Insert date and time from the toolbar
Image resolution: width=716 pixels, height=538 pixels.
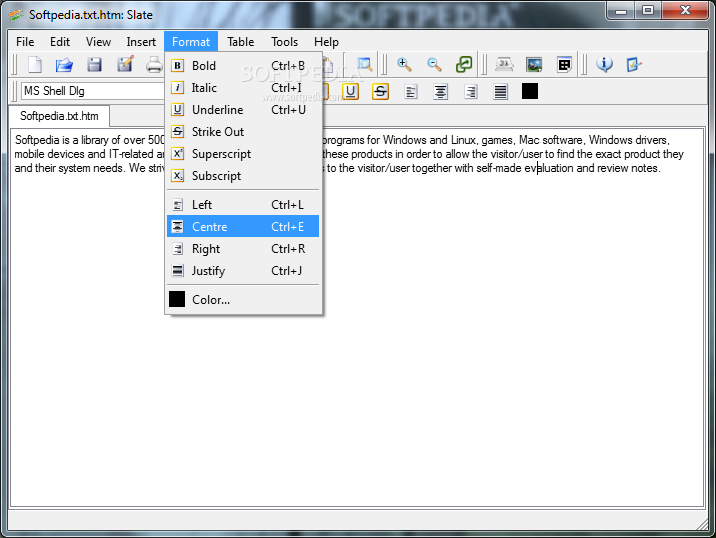[x=504, y=64]
